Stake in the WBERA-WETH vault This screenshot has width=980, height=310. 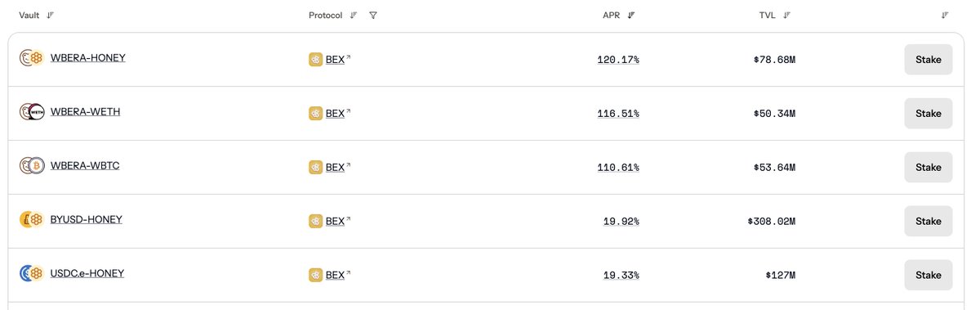pyautogui.click(x=929, y=114)
